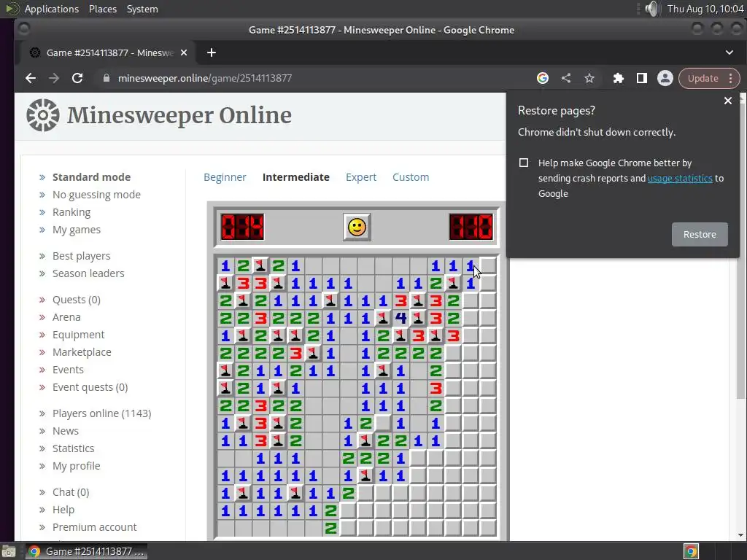Open the Help page
The image size is (747, 560).
[63, 510]
